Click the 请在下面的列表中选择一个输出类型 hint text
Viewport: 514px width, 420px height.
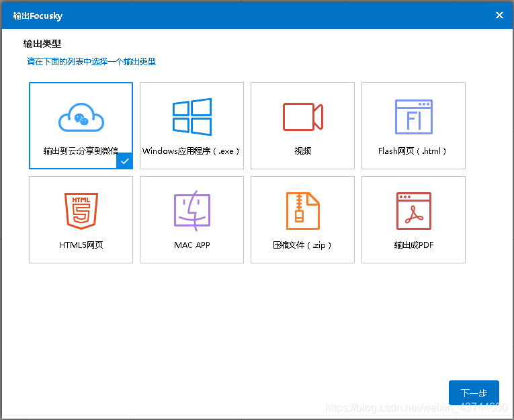[x=91, y=61]
